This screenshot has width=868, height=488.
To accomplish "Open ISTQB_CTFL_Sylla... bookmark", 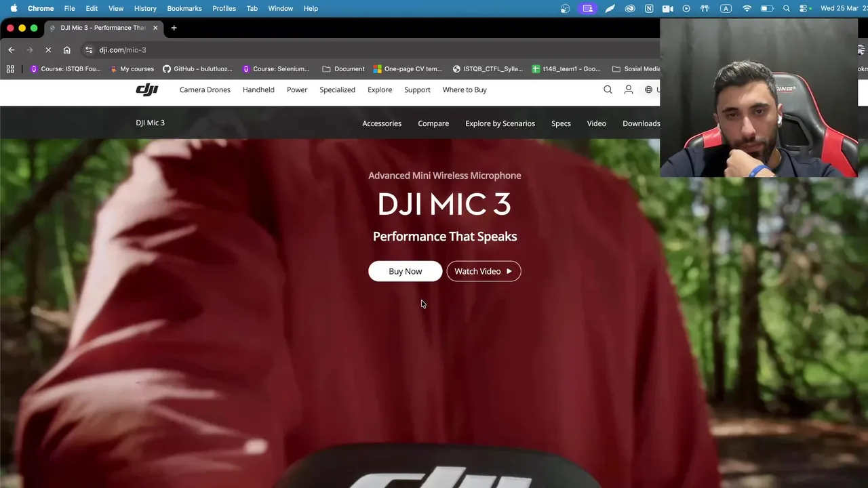I will click(x=488, y=68).
